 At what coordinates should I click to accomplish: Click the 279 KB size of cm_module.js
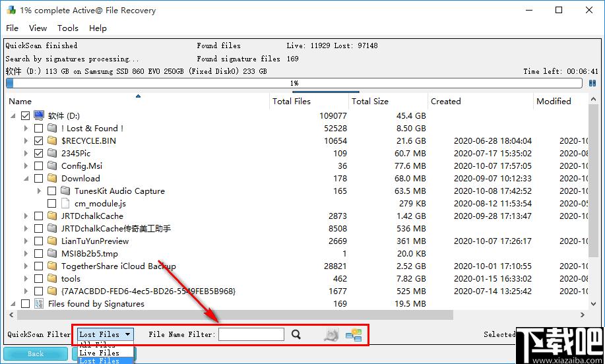tap(412, 203)
